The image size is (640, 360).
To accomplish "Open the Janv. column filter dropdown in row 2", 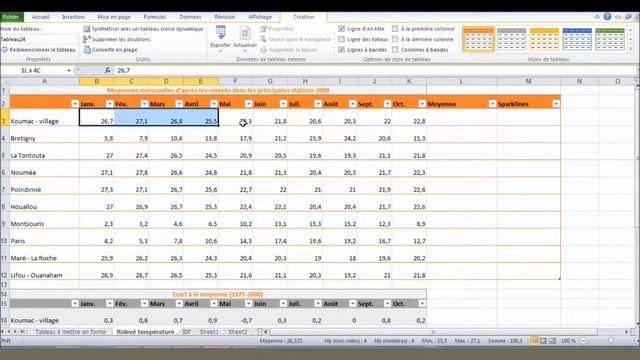I will click(109, 104).
